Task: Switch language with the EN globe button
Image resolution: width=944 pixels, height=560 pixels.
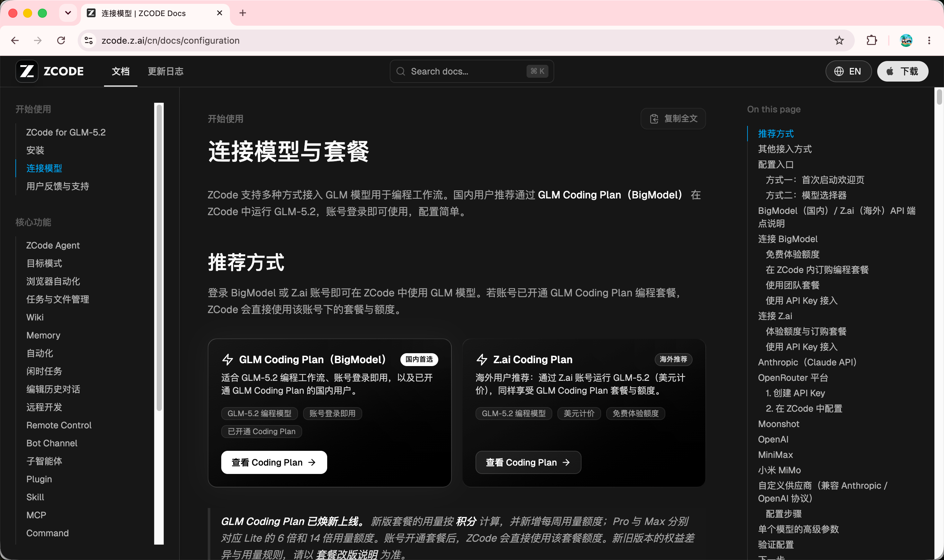Action: click(x=848, y=71)
